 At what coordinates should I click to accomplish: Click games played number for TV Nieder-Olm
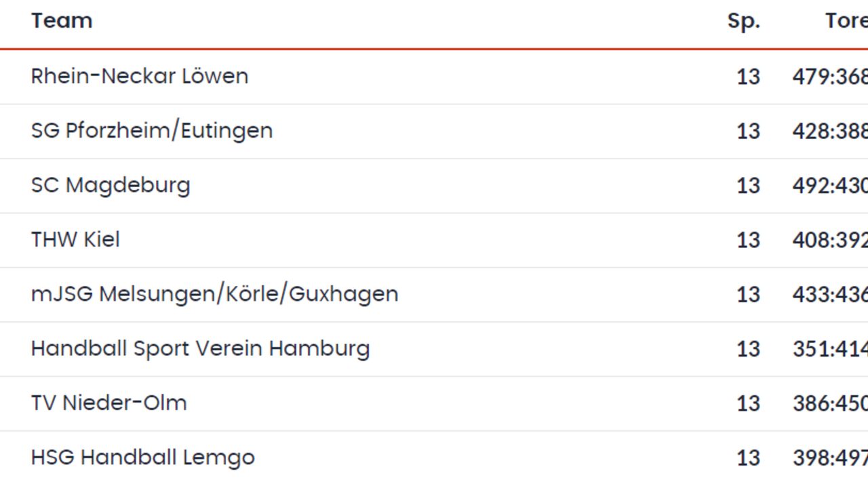[x=749, y=403]
